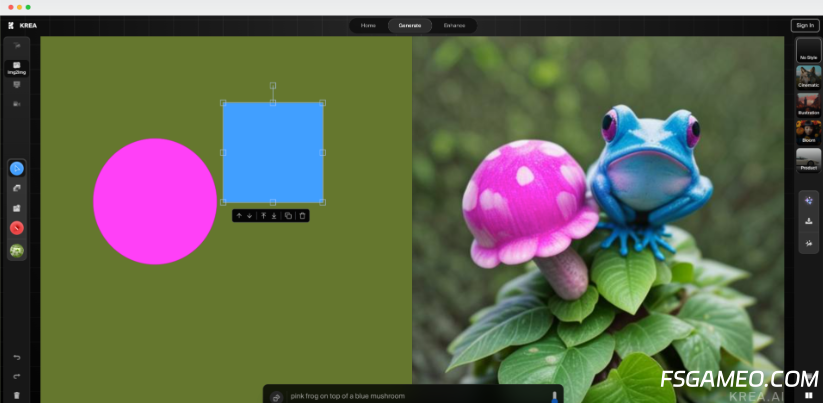Click the delete icon in shape toolbar

coord(303,215)
